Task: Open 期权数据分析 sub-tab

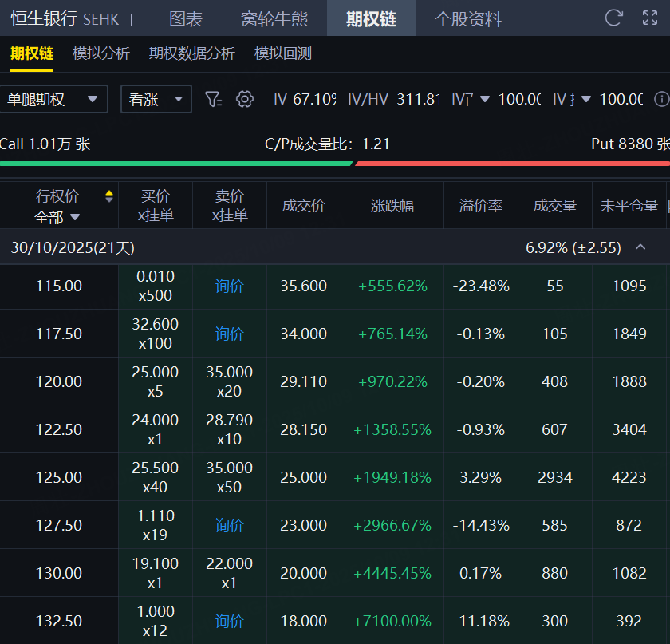Action: pyautogui.click(x=191, y=53)
